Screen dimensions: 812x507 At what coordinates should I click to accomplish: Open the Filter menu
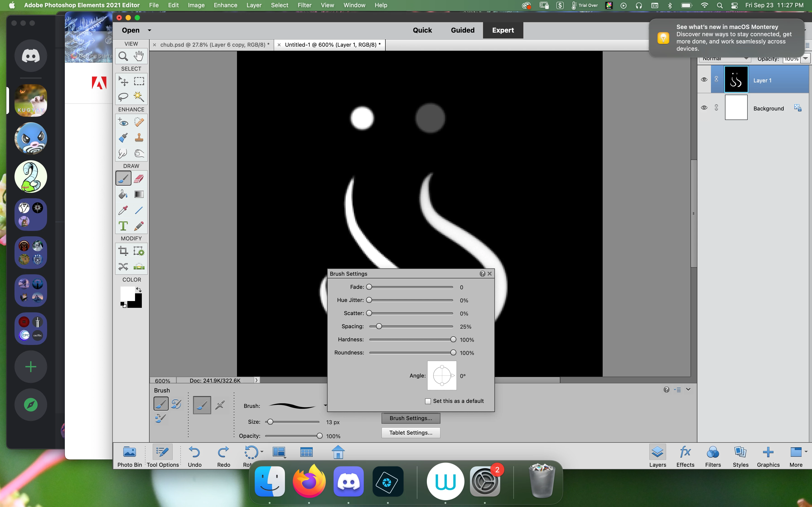tap(304, 5)
